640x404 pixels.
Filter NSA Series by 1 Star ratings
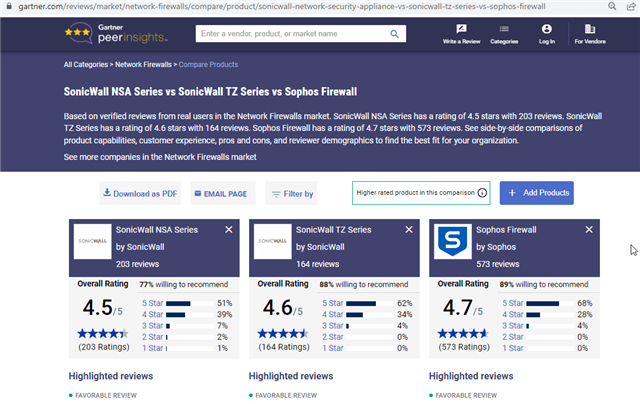point(152,348)
